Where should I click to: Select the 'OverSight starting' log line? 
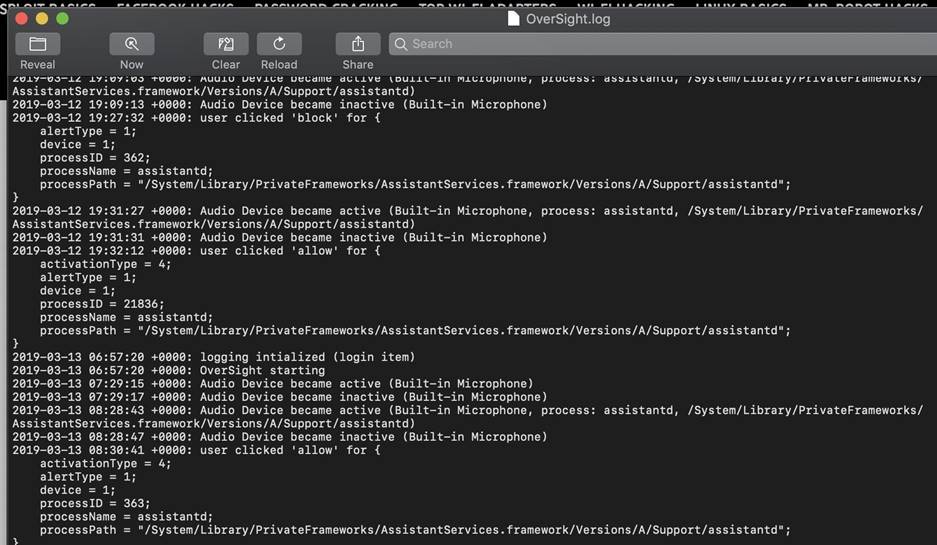tap(168, 370)
